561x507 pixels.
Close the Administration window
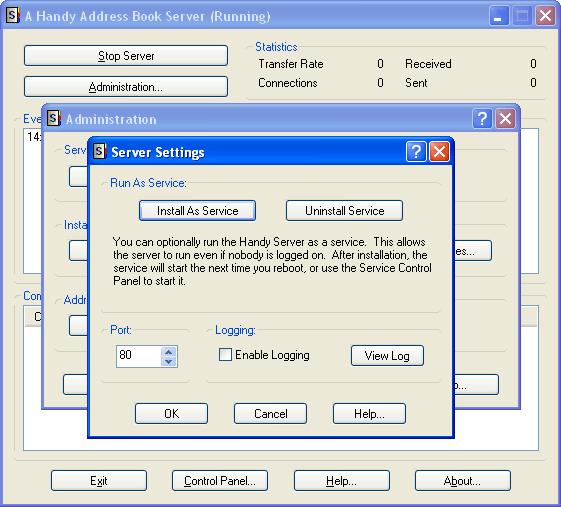pos(505,118)
